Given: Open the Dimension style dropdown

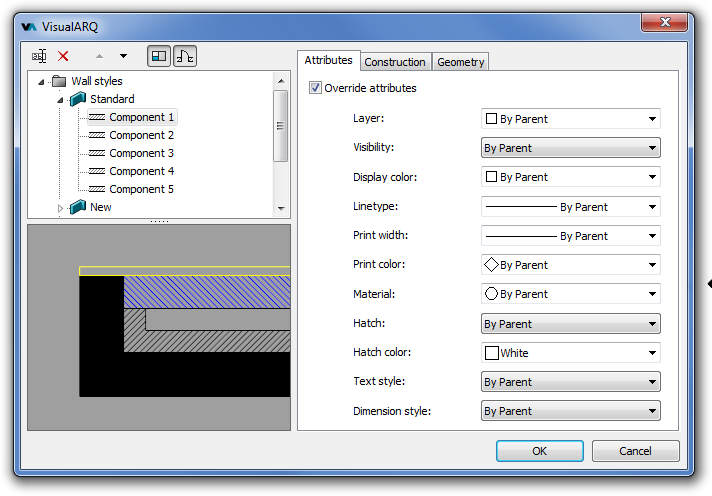Looking at the screenshot, I should [x=570, y=411].
